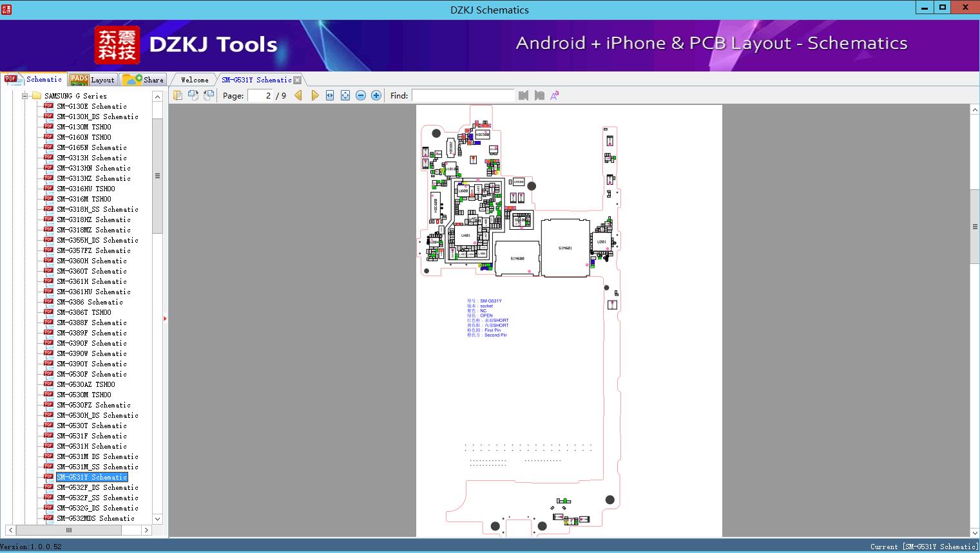Click the tree panel scroll down arrow

(x=157, y=519)
